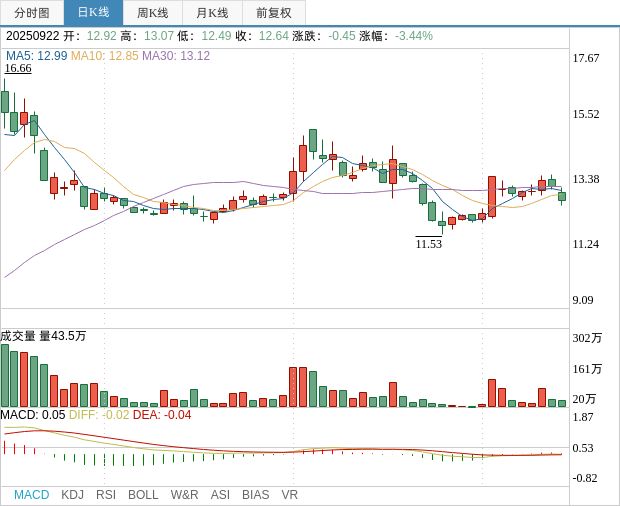This screenshot has height=506, width=620.
Task: Click the MA30 legend value
Action: pos(176,55)
